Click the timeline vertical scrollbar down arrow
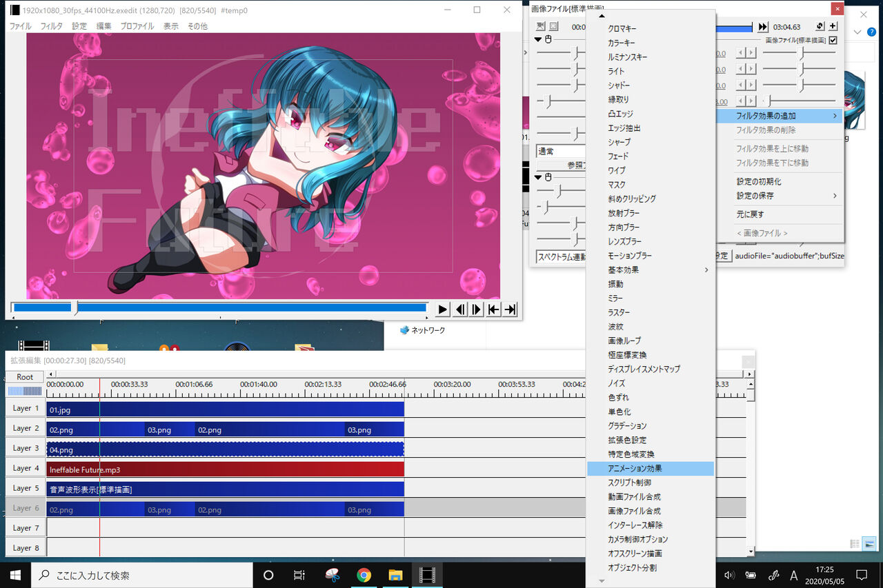This screenshot has width=883, height=588. [751, 551]
